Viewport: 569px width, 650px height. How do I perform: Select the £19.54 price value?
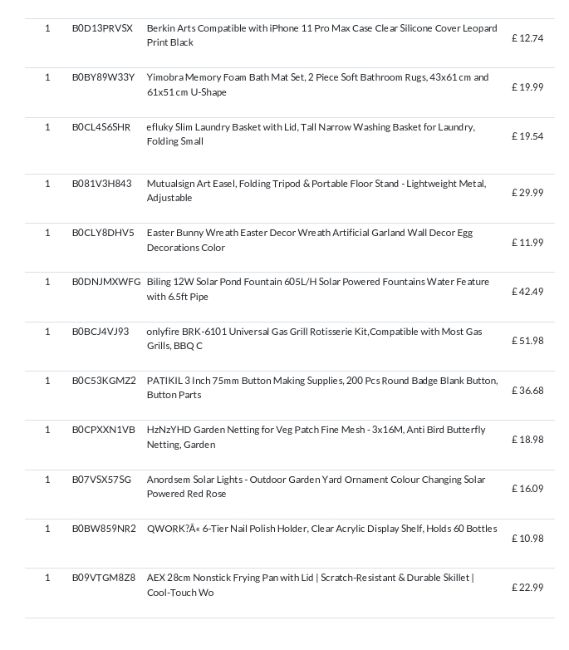pos(527,136)
